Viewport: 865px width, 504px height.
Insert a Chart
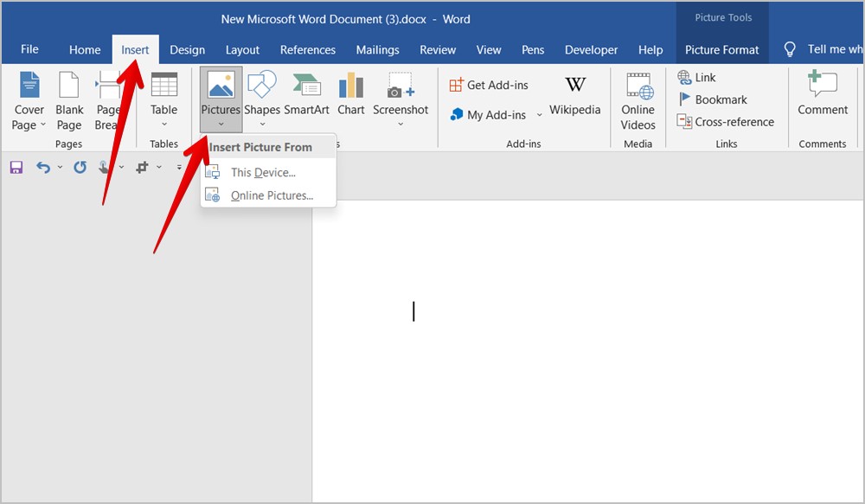tap(350, 97)
